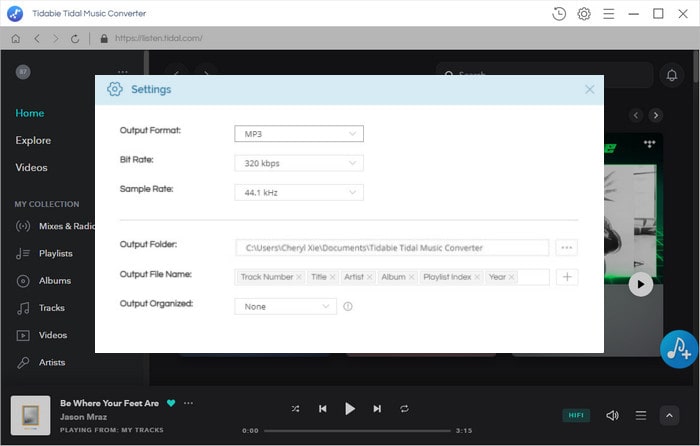Viewport: 700px width, 446px height.
Task: Play the featured album card
Action: (641, 284)
